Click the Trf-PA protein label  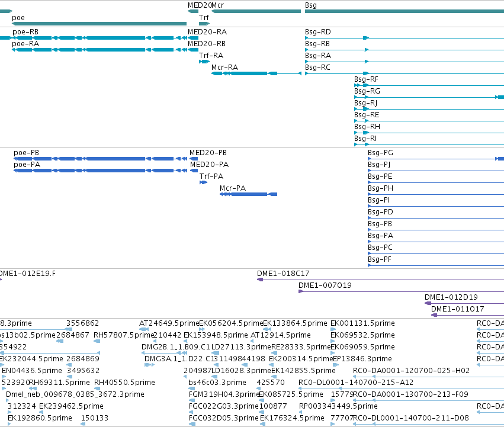(211, 176)
